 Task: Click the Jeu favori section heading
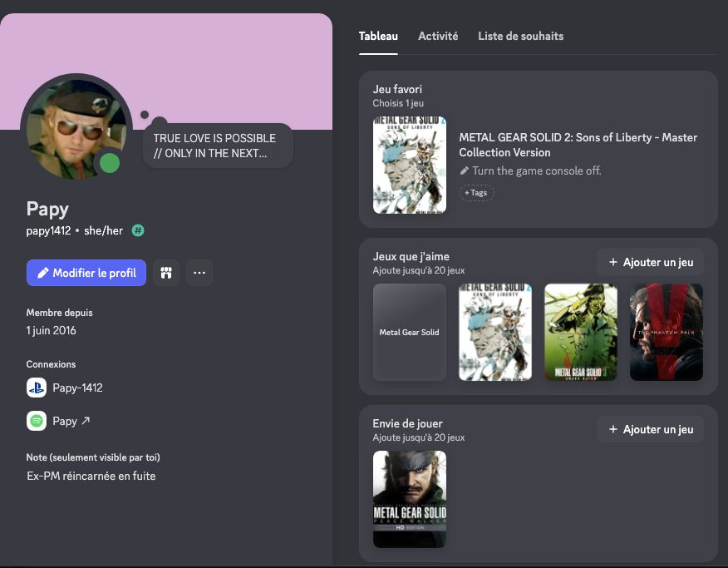click(397, 89)
